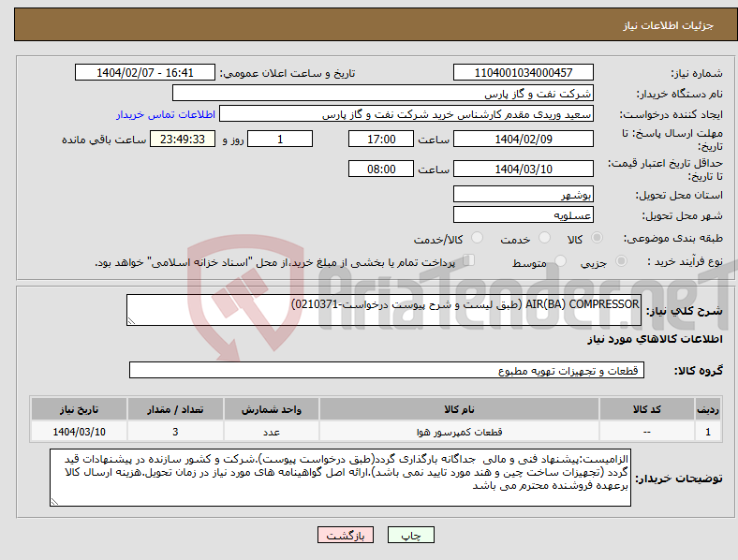Screen dimensions: 738x560
Task: Click AIR(BA) COMPRESSOR description textarea
Action: point(384,310)
